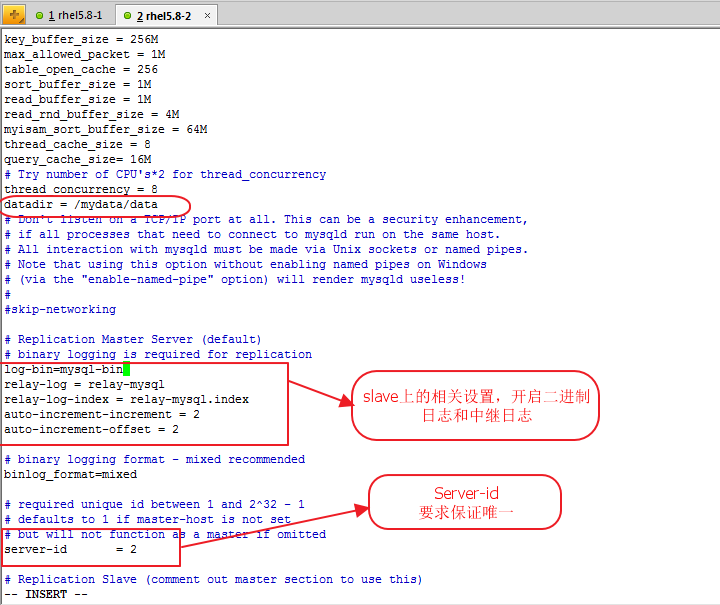The image size is (720, 605).
Task: Click the line 'read_buffer_size = 1M'
Action: tap(78, 100)
